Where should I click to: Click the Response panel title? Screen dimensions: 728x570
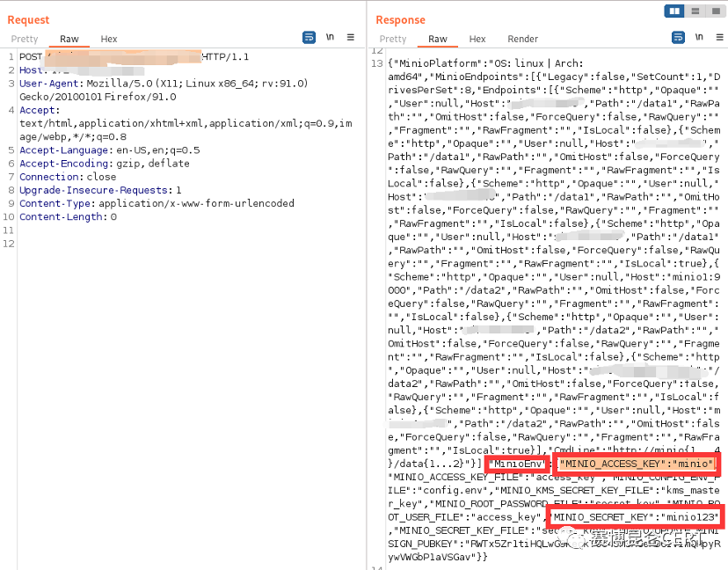pos(401,20)
